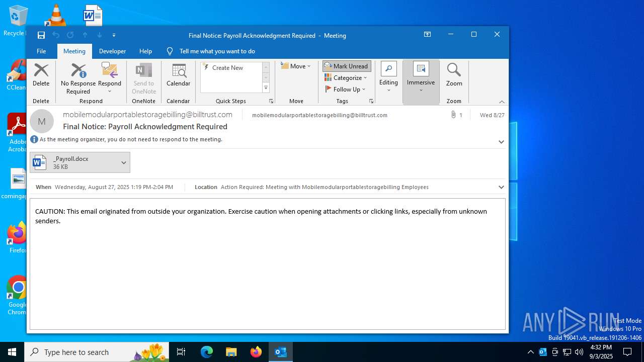Open the Respond dropdown

coord(110,78)
